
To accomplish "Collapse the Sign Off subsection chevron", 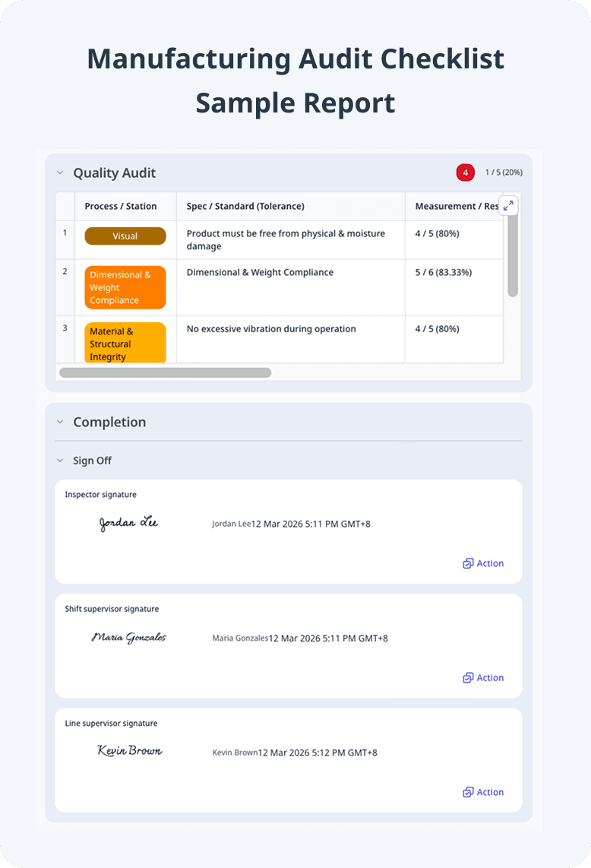I will pos(60,461).
